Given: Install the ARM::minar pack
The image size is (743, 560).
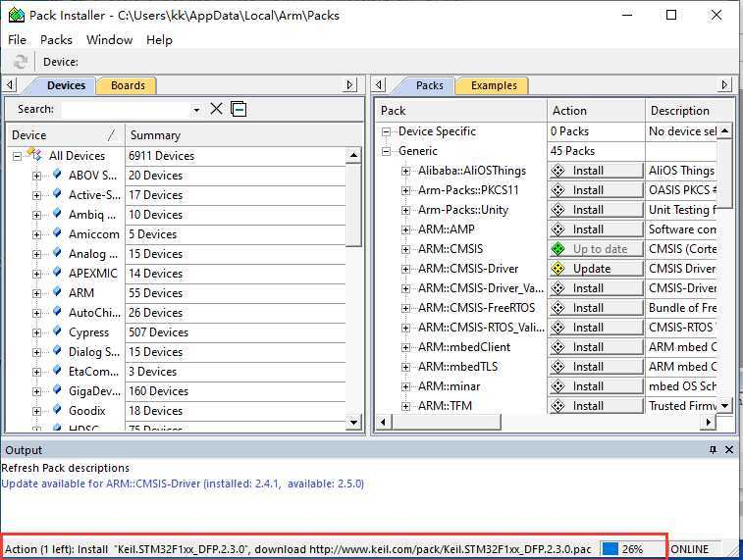Looking at the screenshot, I should point(596,386).
